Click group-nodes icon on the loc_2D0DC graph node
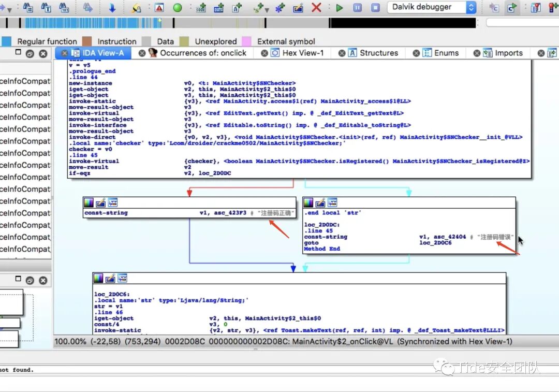The image size is (559, 392). pos(332,202)
